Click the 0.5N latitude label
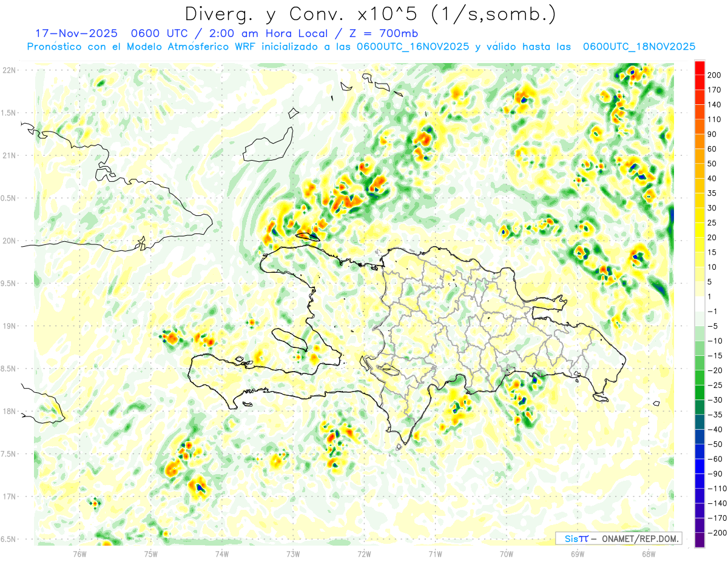The image size is (728, 562). (8, 198)
